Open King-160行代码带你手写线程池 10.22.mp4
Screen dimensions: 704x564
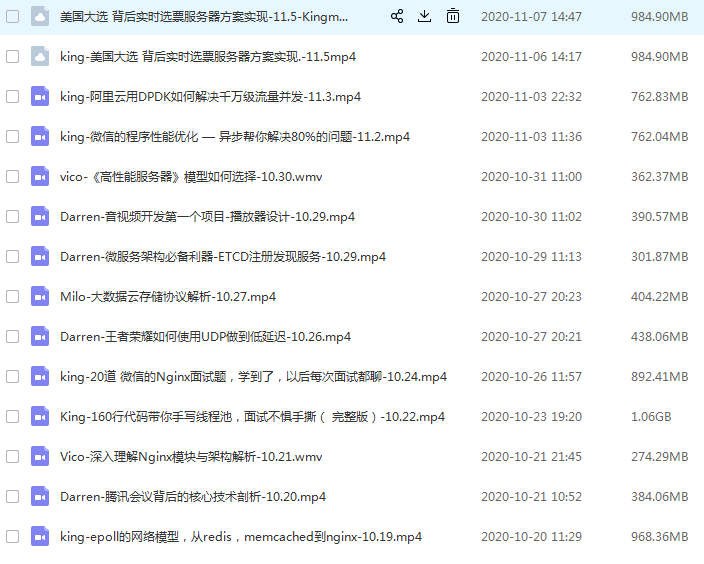coord(253,417)
